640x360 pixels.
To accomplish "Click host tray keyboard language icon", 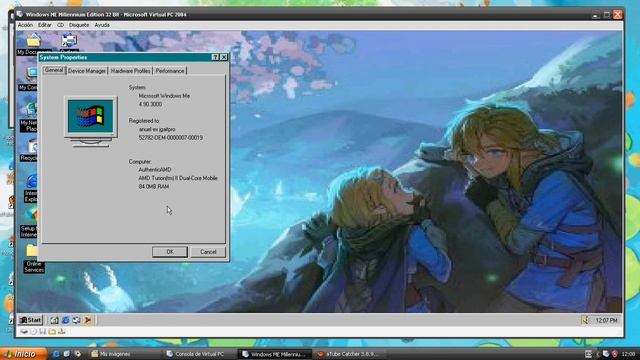I will [588, 354].
